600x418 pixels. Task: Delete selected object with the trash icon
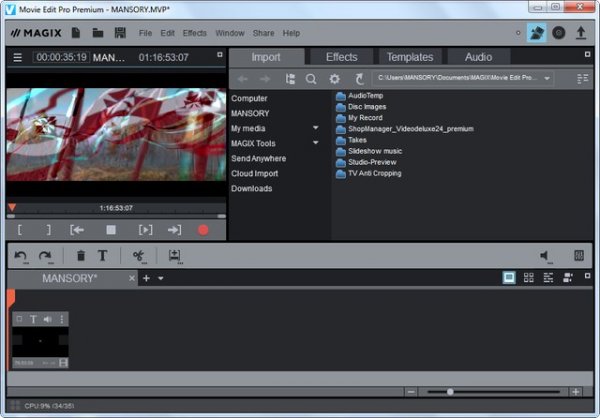click(81, 256)
